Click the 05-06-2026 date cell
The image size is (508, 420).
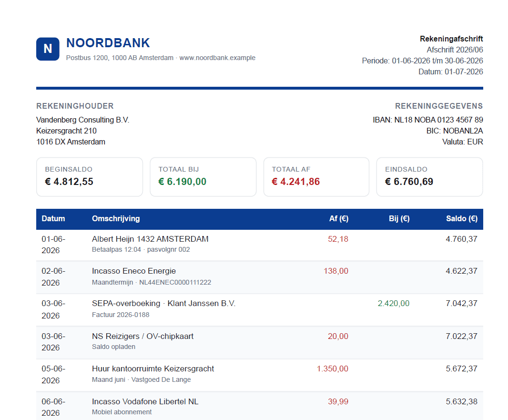pyautogui.click(x=53, y=375)
